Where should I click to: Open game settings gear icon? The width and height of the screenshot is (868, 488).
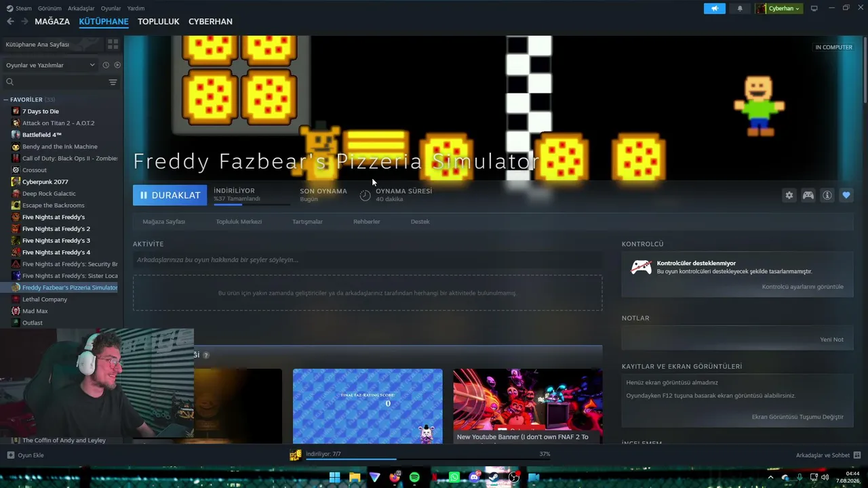click(789, 195)
